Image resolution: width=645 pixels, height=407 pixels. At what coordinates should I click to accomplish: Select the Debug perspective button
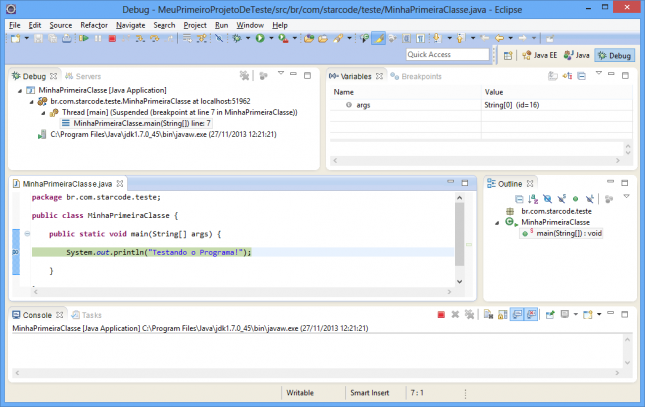(x=615, y=55)
